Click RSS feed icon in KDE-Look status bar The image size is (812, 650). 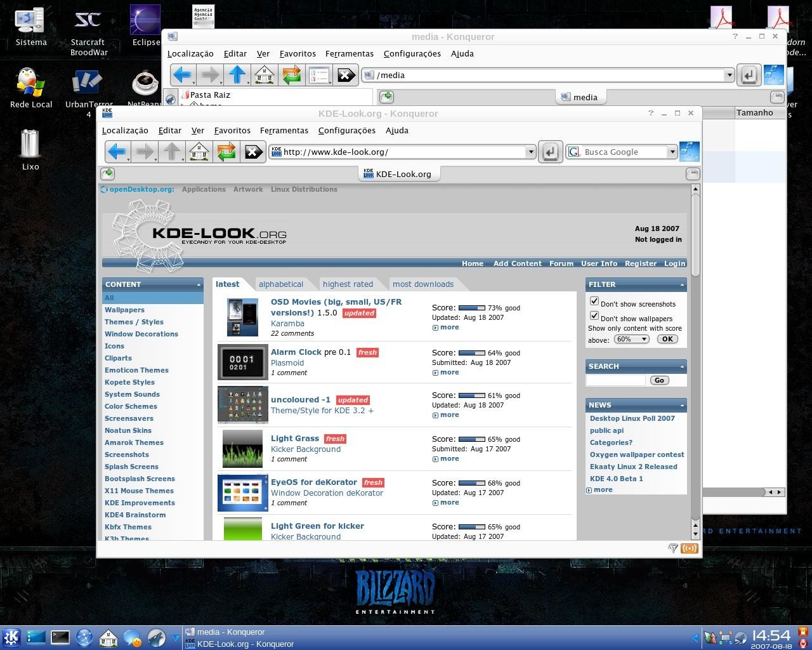(690, 548)
